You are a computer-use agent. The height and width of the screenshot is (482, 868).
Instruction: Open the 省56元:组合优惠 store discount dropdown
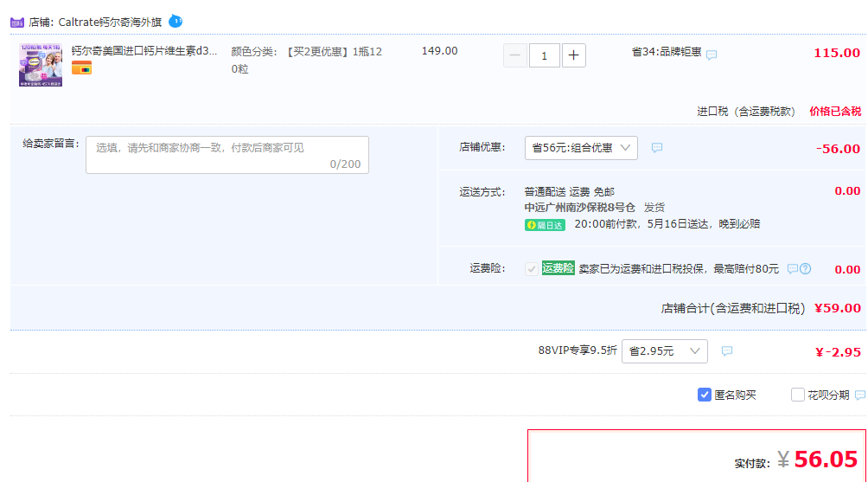[581, 148]
